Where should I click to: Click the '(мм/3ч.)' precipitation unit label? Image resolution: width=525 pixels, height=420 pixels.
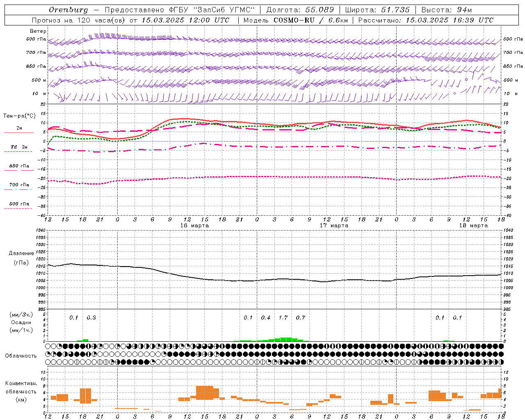click(x=21, y=315)
